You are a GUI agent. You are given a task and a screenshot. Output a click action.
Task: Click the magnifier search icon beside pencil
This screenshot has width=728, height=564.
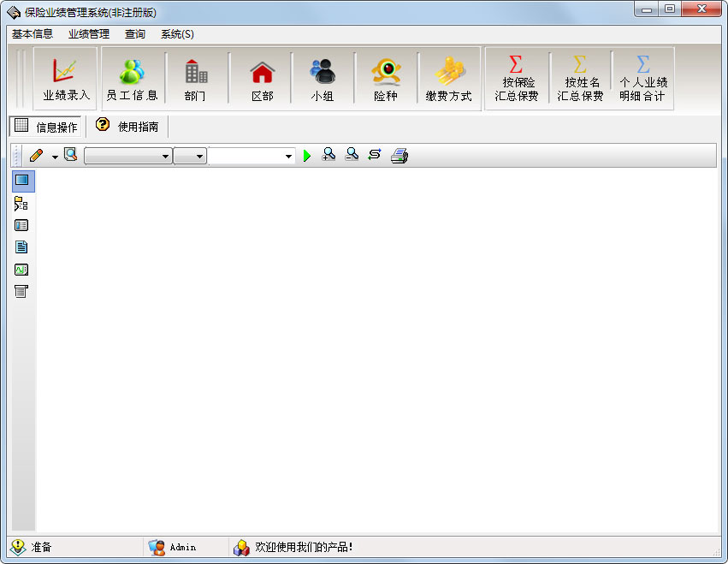70,155
